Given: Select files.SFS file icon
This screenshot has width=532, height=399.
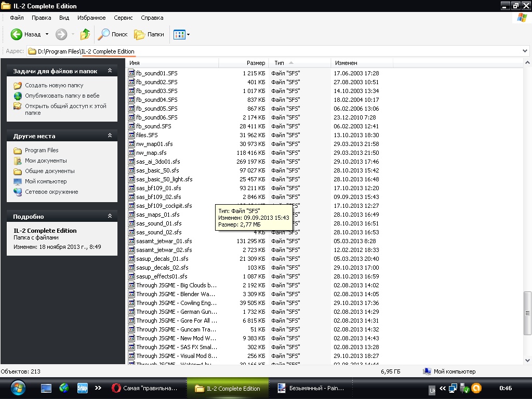Looking at the screenshot, I should pos(131,135).
